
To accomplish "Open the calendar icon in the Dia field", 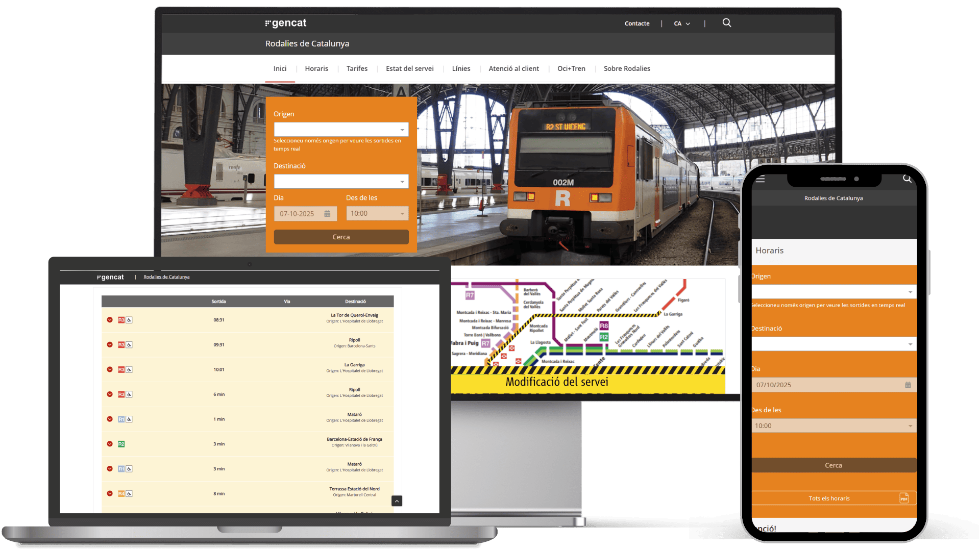I will (x=327, y=213).
